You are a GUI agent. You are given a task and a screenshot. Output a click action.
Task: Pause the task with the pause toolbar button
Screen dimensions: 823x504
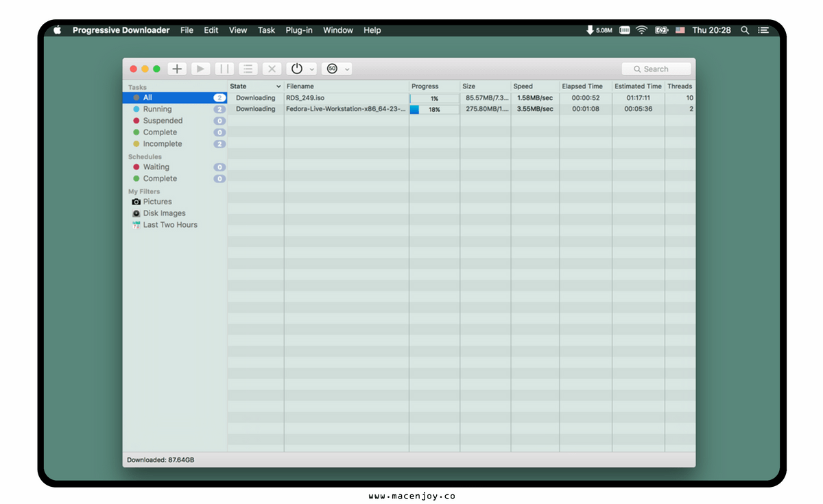click(224, 69)
